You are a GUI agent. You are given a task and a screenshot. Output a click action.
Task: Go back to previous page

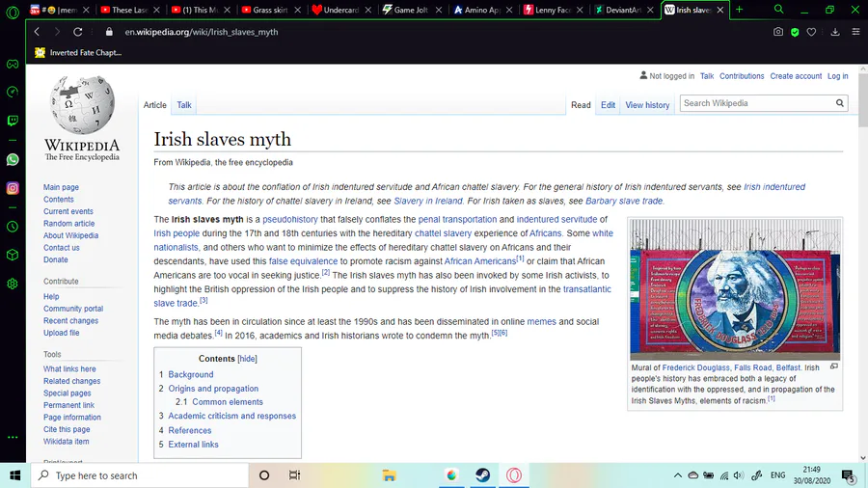(x=37, y=32)
